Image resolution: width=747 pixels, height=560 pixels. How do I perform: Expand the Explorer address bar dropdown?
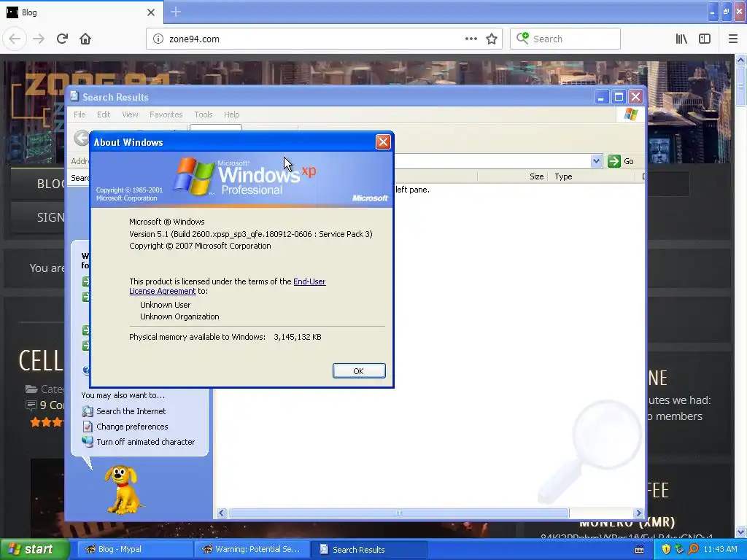pos(596,161)
